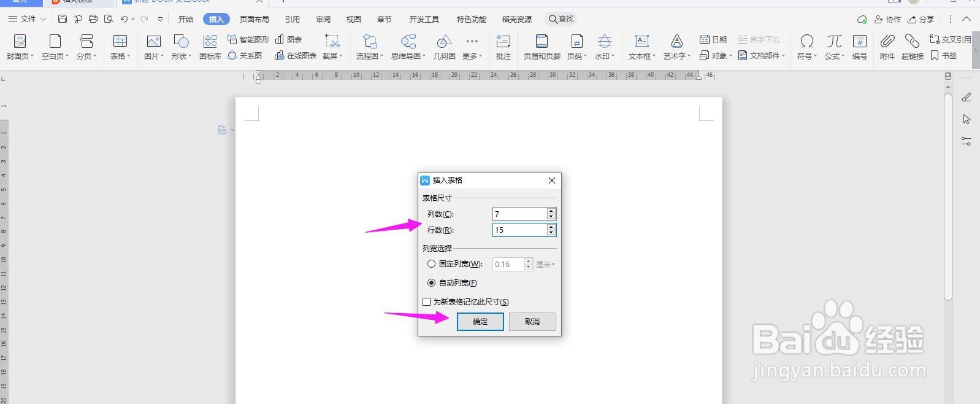Select the Insert (插入) tab
The image size is (980, 404).
tap(216, 19)
